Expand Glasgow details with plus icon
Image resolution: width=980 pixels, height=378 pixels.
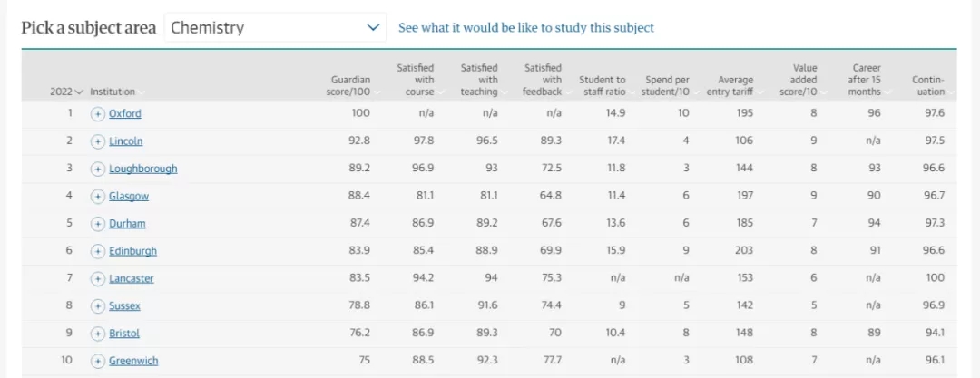pyautogui.click(x=97, y=196)
